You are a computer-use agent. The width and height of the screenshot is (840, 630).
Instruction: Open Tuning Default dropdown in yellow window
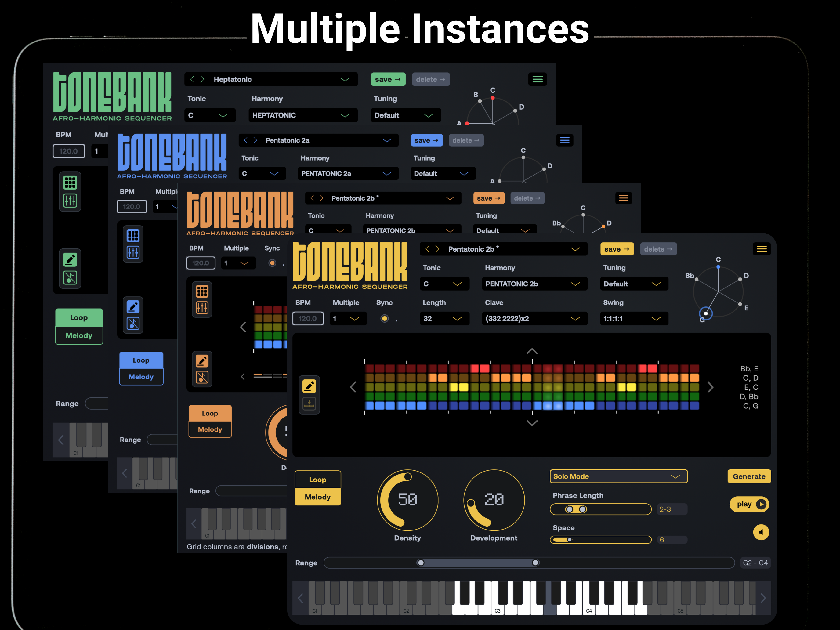pos(634,284)
